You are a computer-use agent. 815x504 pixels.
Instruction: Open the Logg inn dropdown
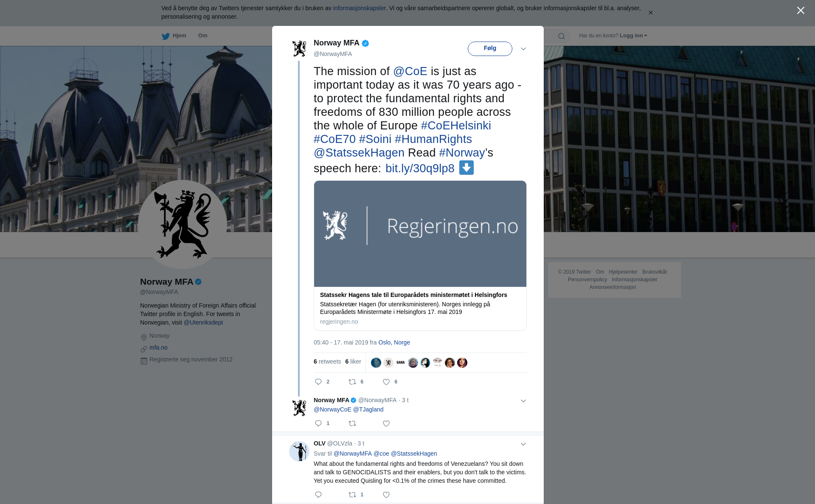633,36
